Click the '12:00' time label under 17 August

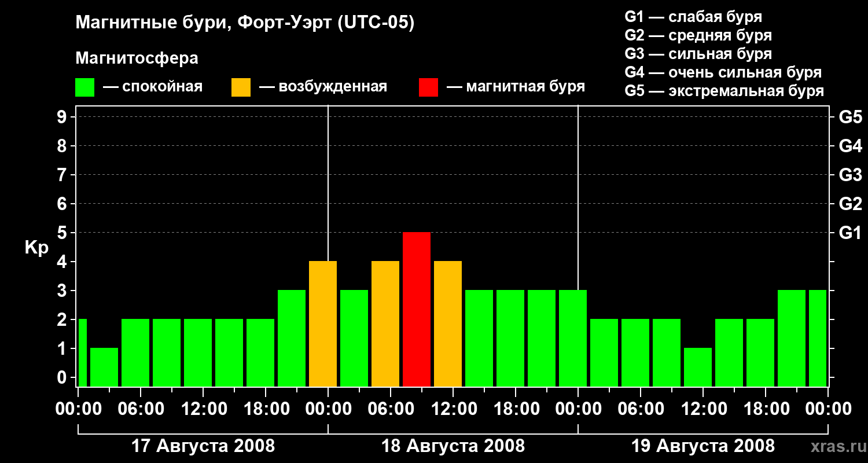pos(203,409)
